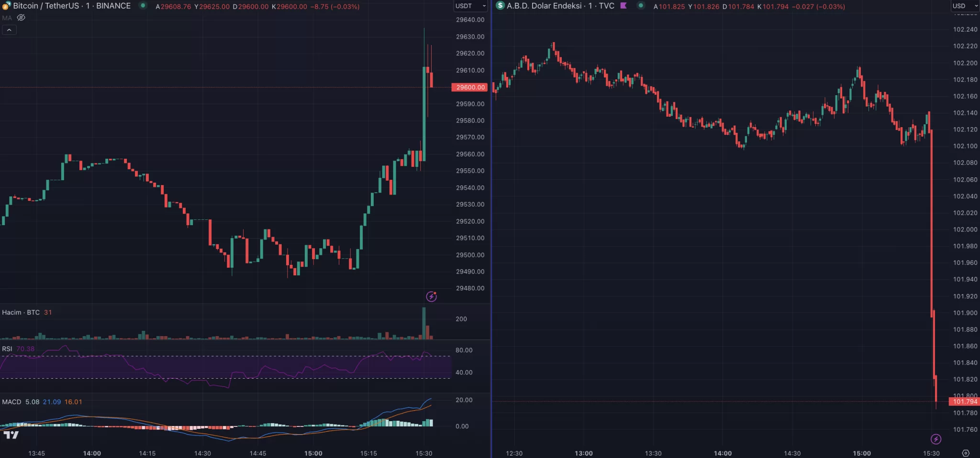Open the USDT currency dropdown
This screenshot has width=980, height=458.
(470, 6)
